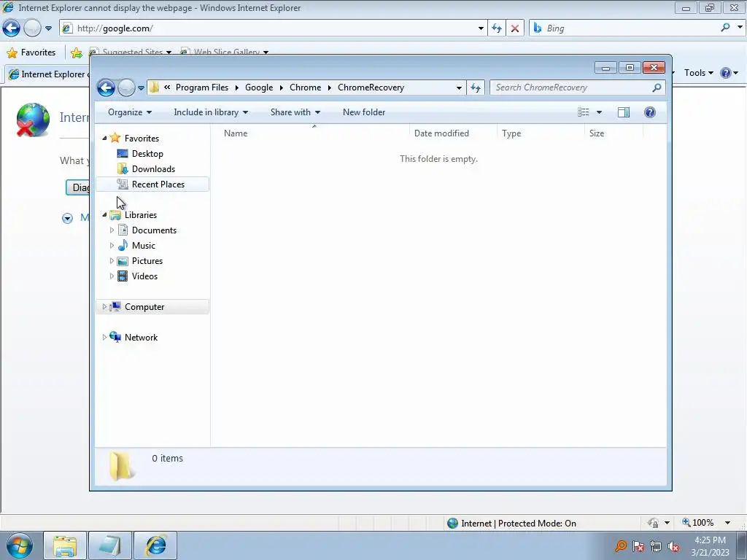
Task: Select Chrome in the breadcrumb path
Action: coord(306,87)
